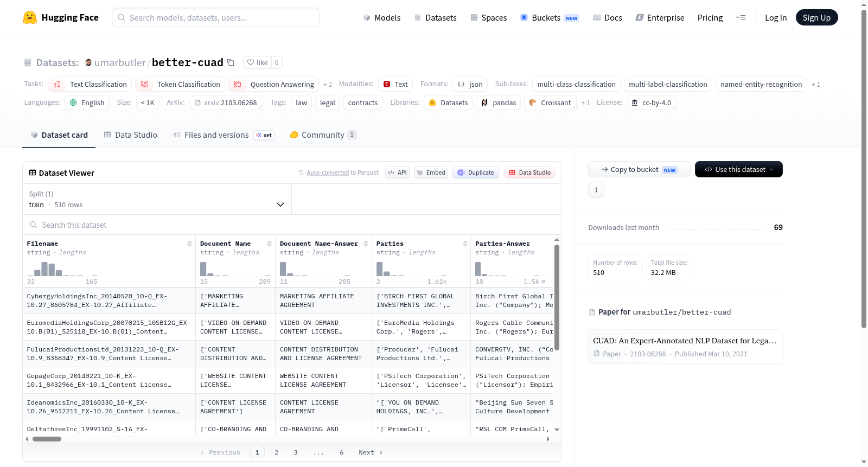Click the Log In link
The image size is (868, 467).
pos(776,17)
